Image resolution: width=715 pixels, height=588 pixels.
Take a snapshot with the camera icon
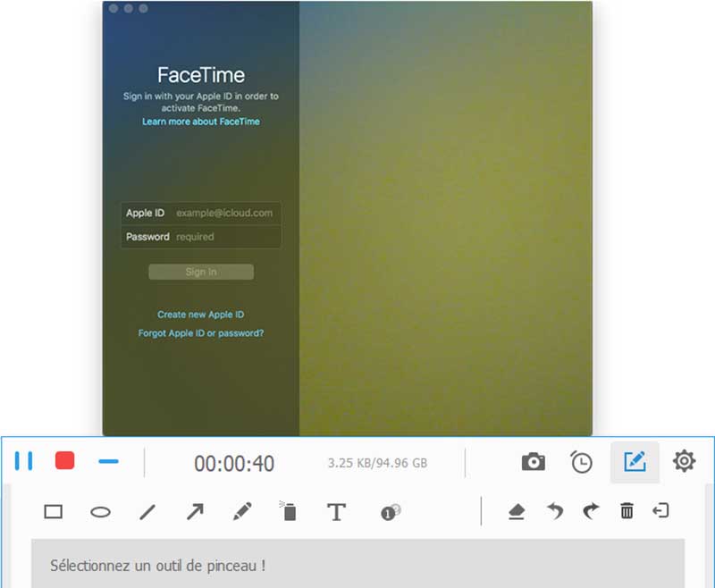[x=534, y=462]
